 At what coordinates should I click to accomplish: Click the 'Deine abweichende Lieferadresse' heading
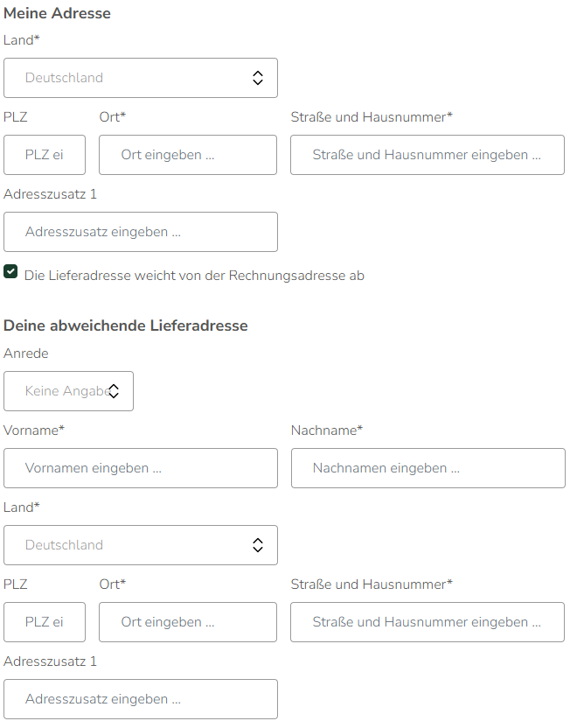click(126, 325)
